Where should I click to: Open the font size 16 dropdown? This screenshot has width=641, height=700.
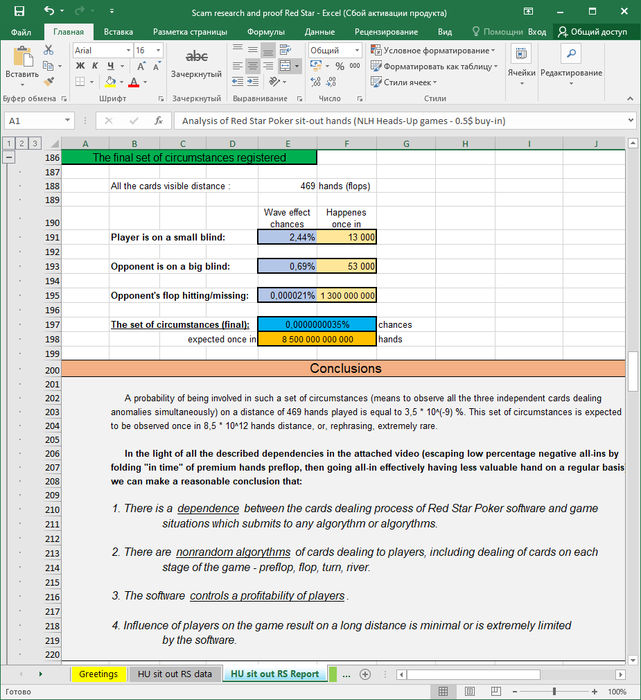tap(158, 50)
